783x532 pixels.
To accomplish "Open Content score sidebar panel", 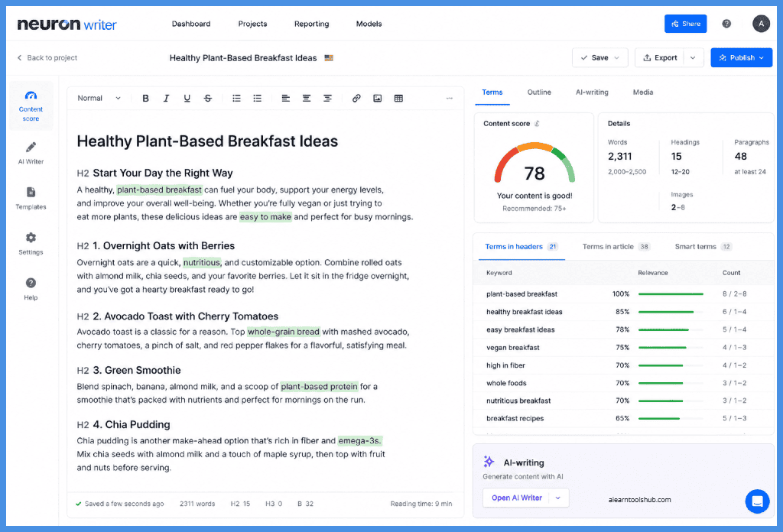I will click(31, 105).
